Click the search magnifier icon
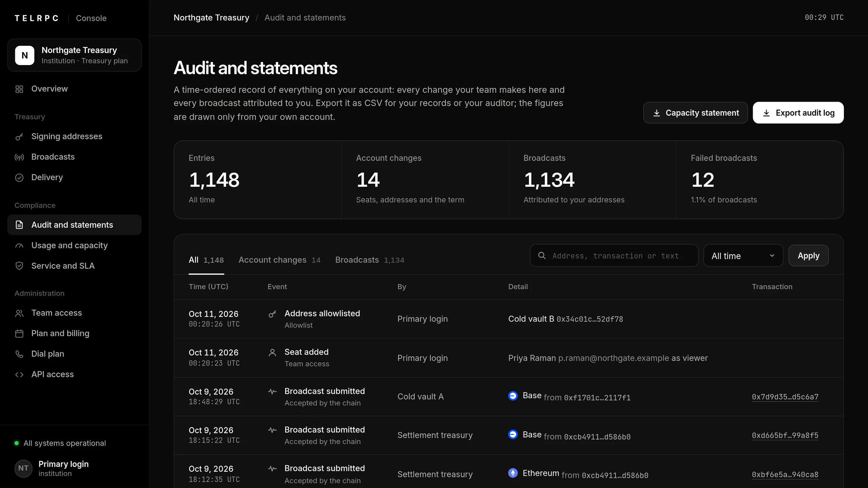Screen dimensions: 868x488 pyautogui.click(x=542, y=256)
